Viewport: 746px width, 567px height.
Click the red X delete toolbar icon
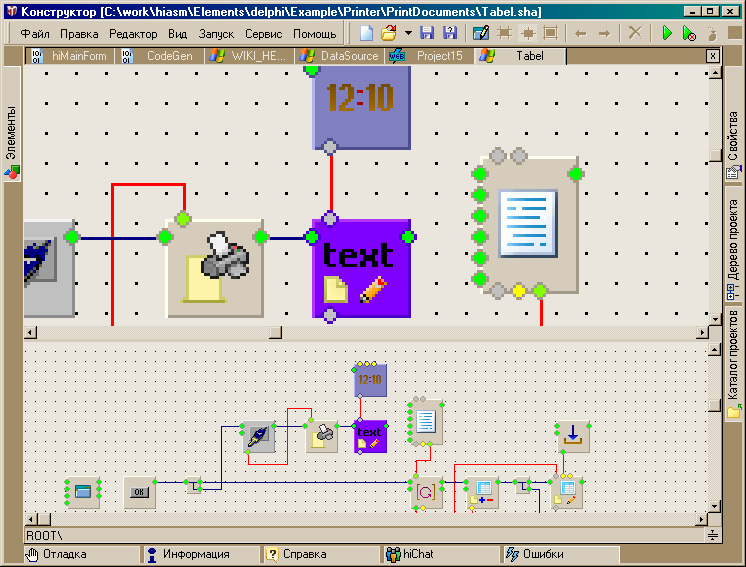[635, 33]
